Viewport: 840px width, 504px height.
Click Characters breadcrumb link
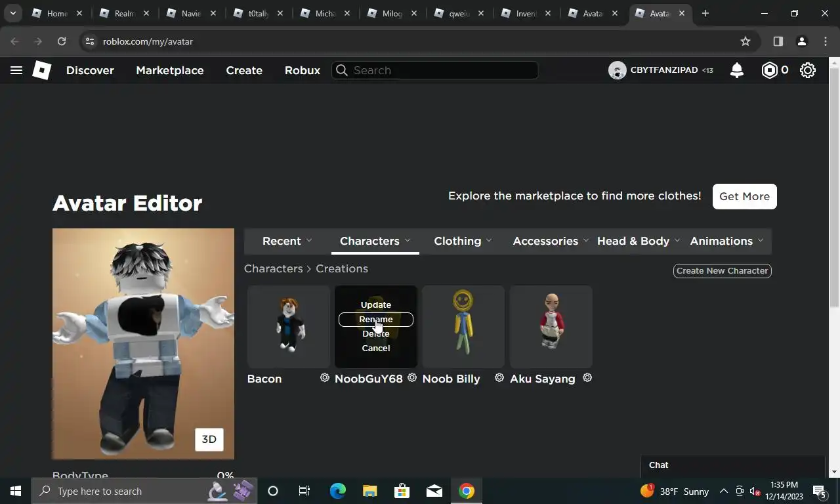pyautogui.click(x=274, y=268)
